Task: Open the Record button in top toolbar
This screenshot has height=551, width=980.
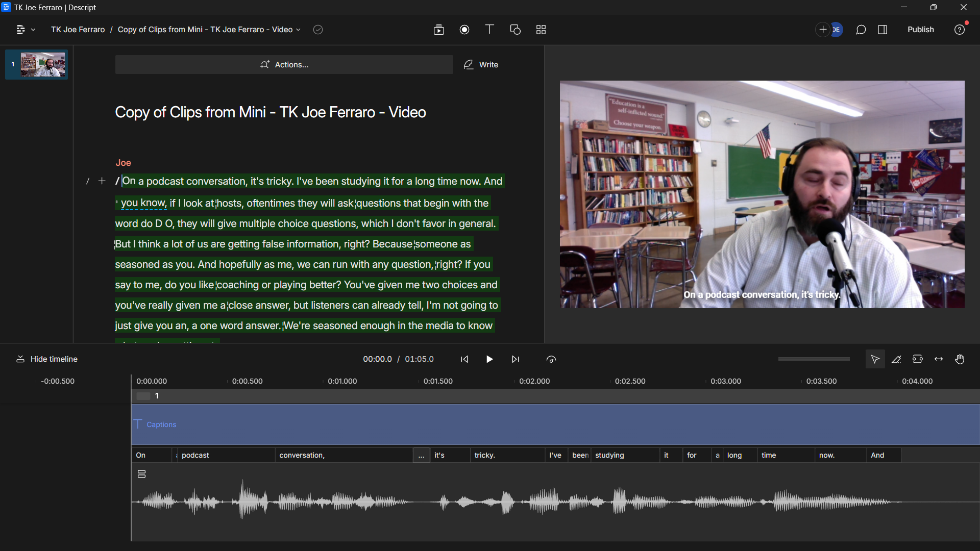Action: (464, 30)
